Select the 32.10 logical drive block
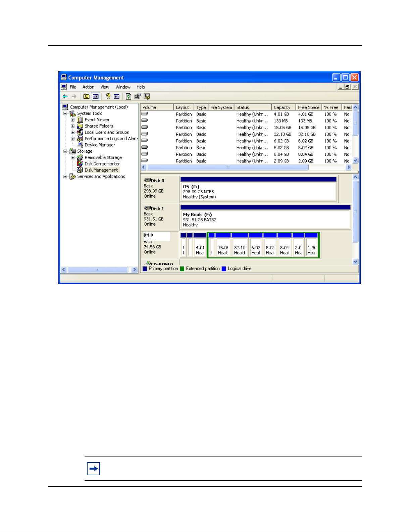The width and height of the screenshot is (411, 532). (x=240, y=245)
